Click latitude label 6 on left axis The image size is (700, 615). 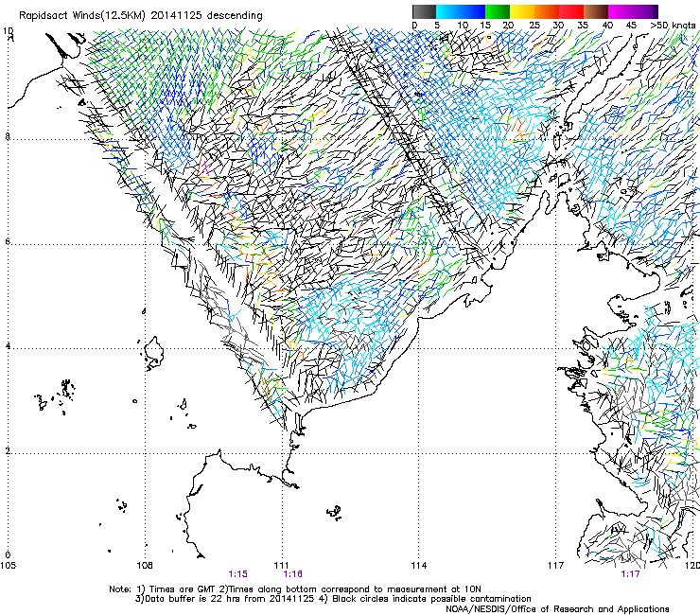point(8,241)
